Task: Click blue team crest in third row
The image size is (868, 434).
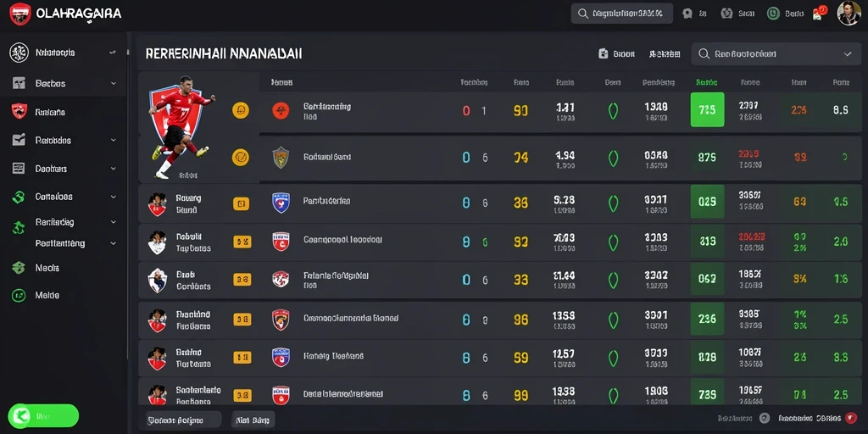Action: [281, 203]
